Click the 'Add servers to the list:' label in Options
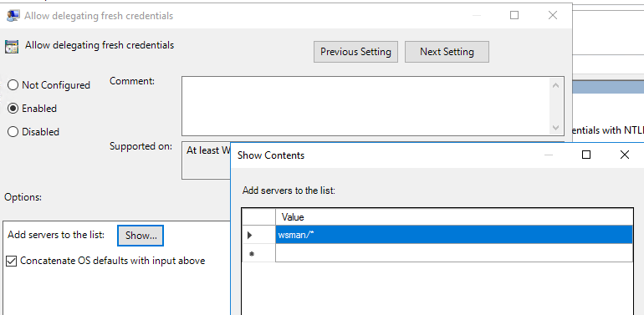The image size is (644, 315). pyautogui.click(x=56, y=235)
